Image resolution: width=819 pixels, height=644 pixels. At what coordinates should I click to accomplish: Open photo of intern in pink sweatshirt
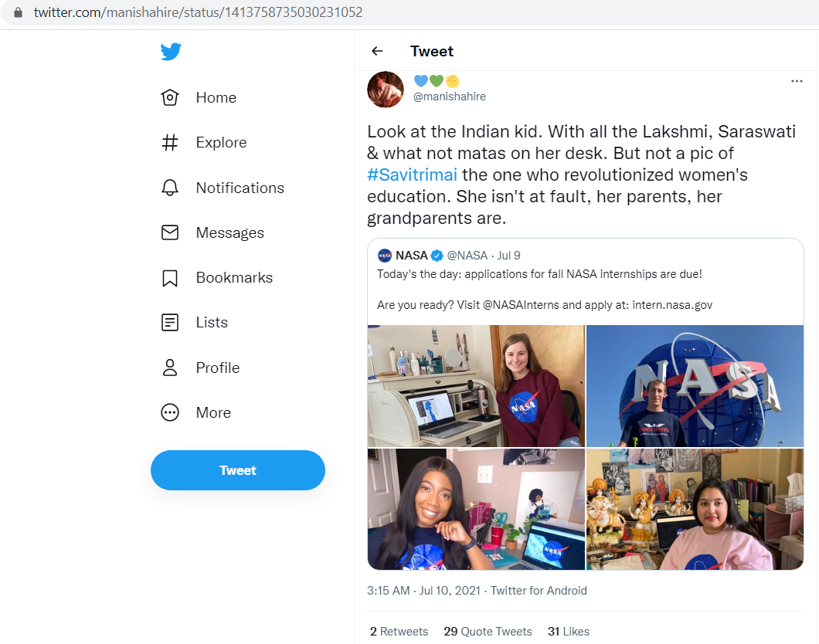coord(695,509)
